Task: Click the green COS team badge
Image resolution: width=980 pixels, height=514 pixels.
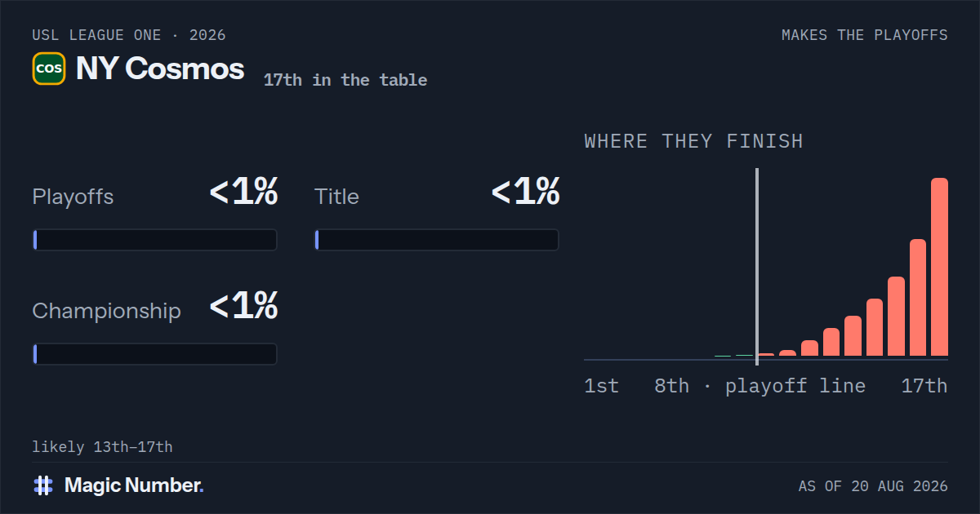Action: tap(49, 69)
